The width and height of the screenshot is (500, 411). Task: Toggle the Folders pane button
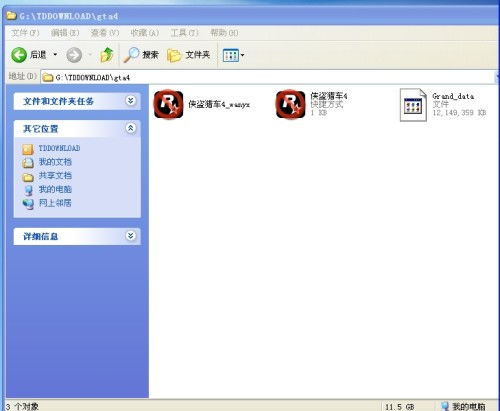[x=188, y=55]
